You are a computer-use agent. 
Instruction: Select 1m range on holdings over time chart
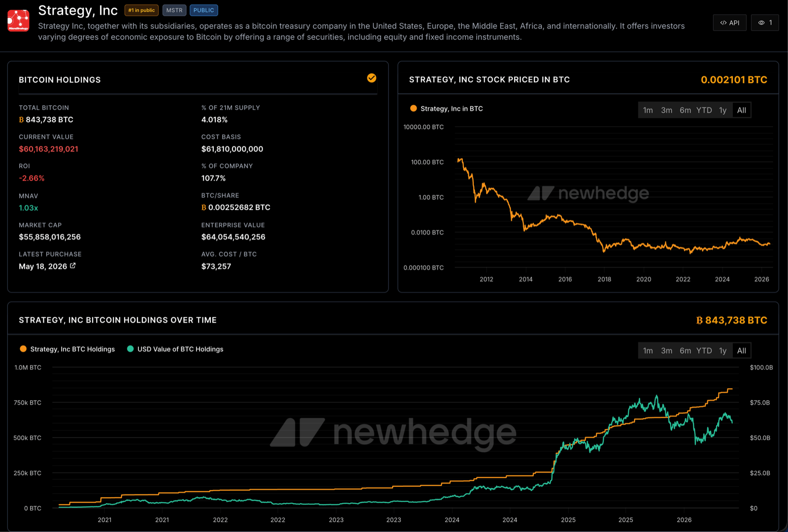(648, 351)
